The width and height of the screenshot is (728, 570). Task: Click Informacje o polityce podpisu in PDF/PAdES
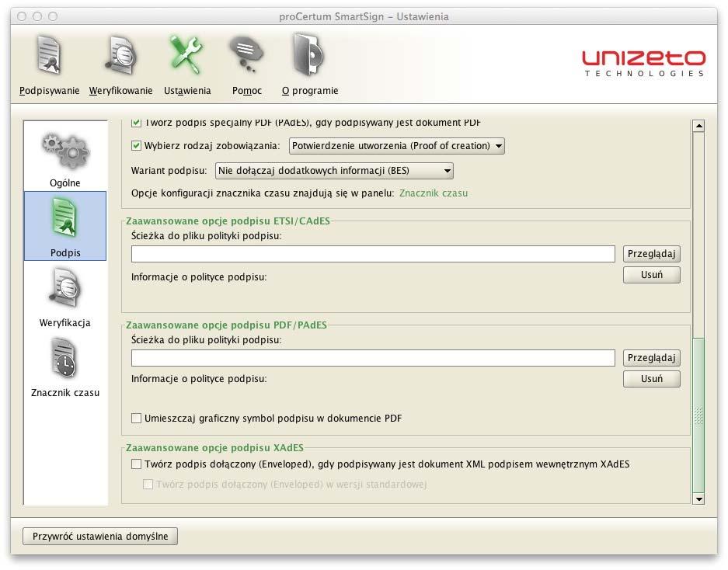(x=199, y=379)
